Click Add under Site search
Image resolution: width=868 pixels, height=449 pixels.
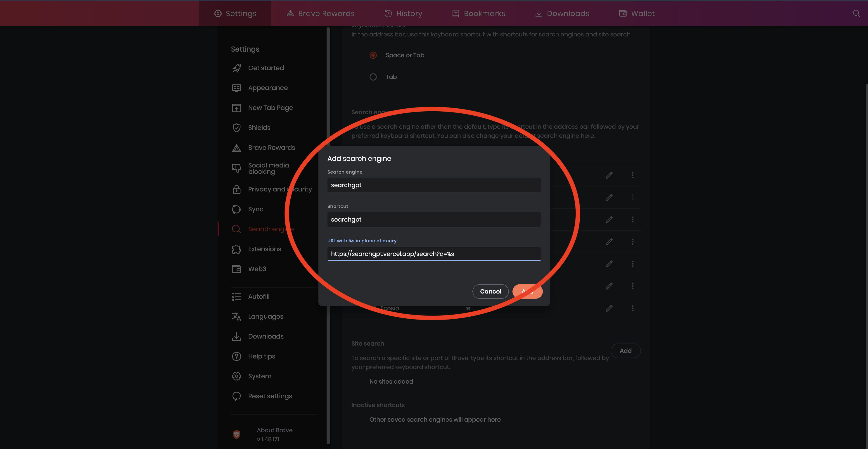pos(625,351)
